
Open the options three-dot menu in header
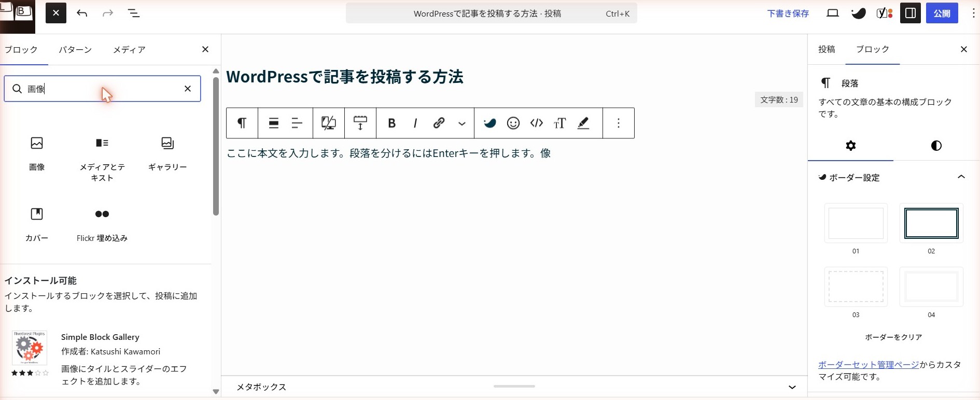point(973,13)
